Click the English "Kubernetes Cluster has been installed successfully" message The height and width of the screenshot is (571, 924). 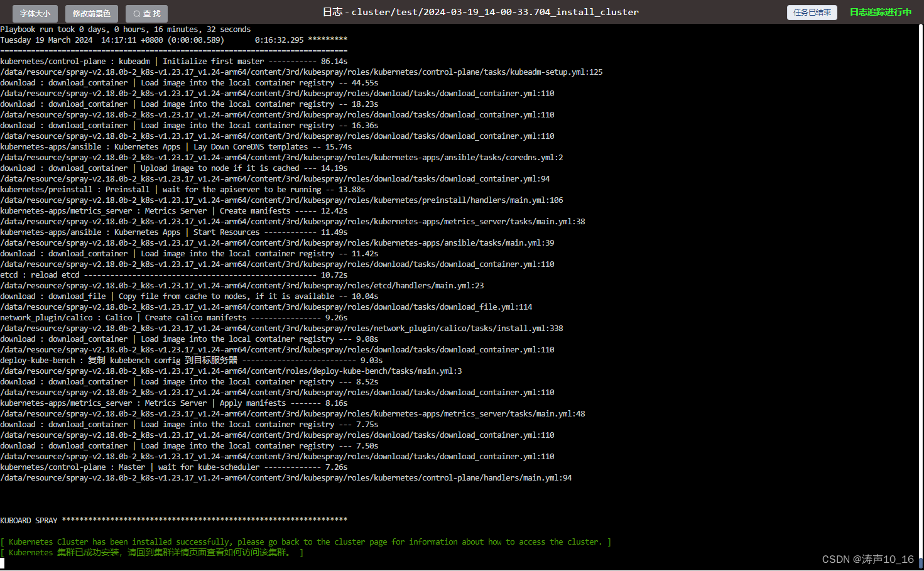pyautogui.click(x=306, y=542)
